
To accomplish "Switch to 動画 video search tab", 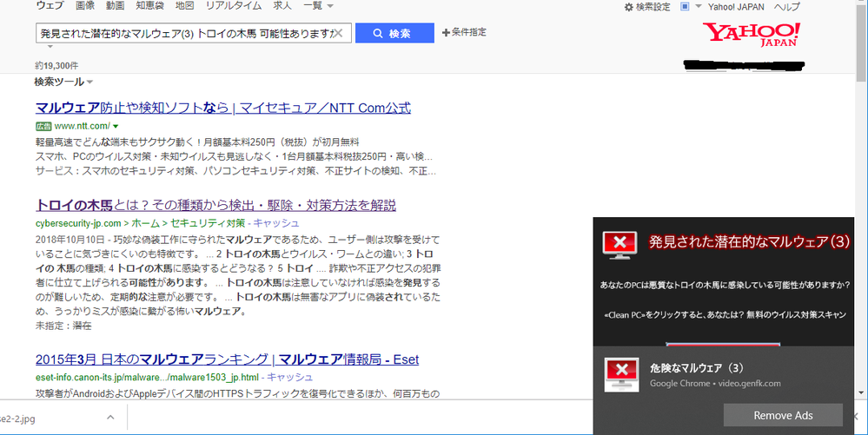I will point(116,5).
